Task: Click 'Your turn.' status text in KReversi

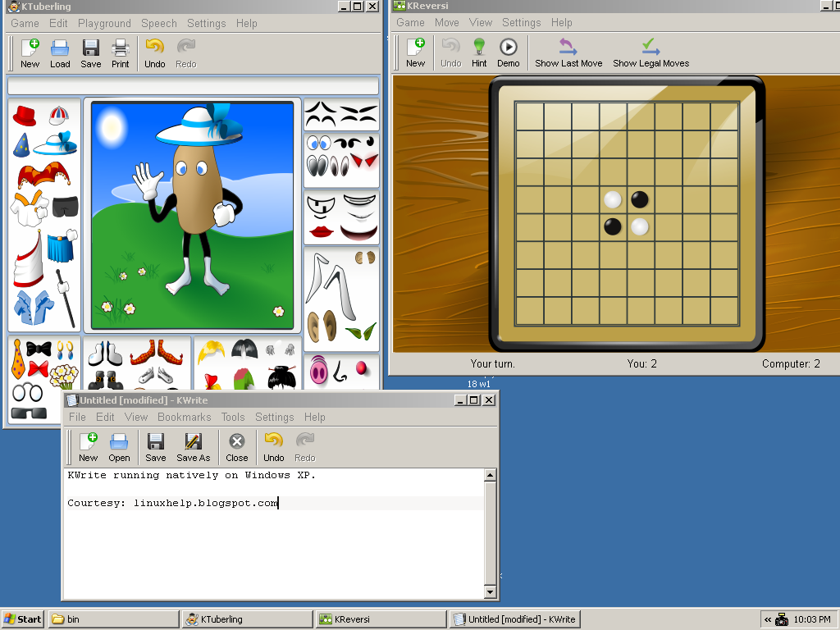Action: [x=492, y=363]
